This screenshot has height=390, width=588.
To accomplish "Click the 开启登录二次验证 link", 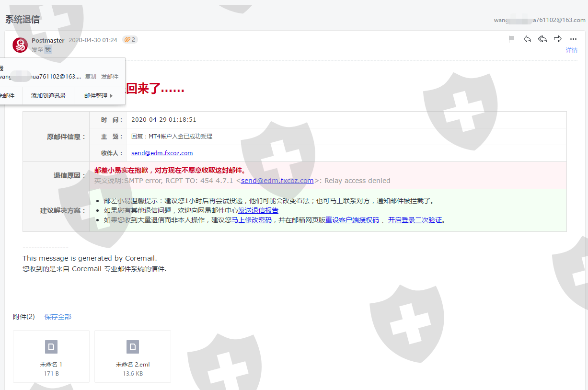I will coord(415,220).
